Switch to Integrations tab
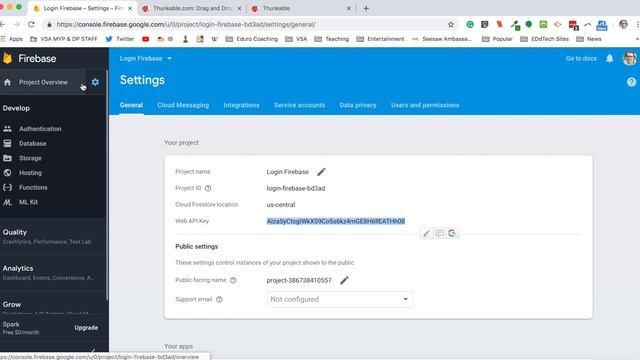Image resolution: width=640 pixels, height=360 pixels. [241, 105]
